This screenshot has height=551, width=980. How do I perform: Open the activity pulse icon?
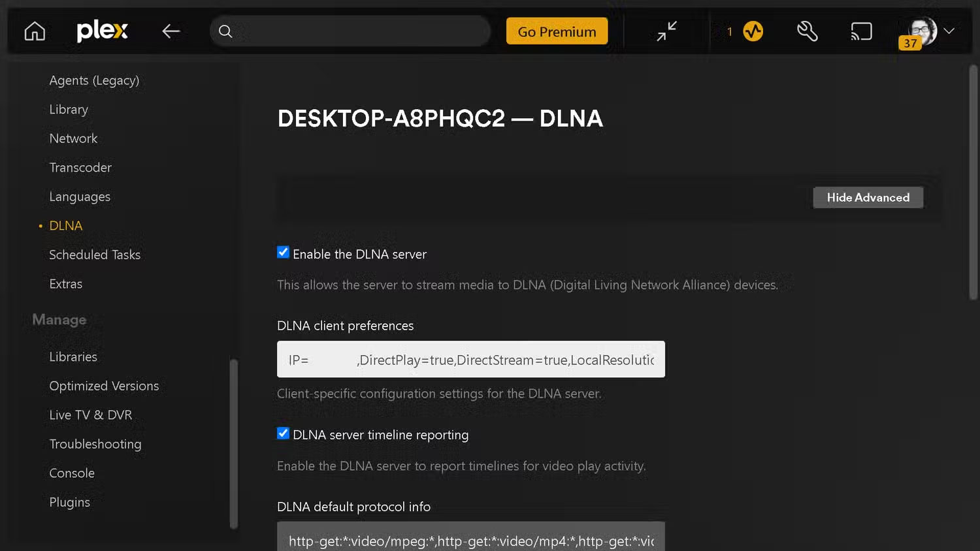[x=753, y=31]
